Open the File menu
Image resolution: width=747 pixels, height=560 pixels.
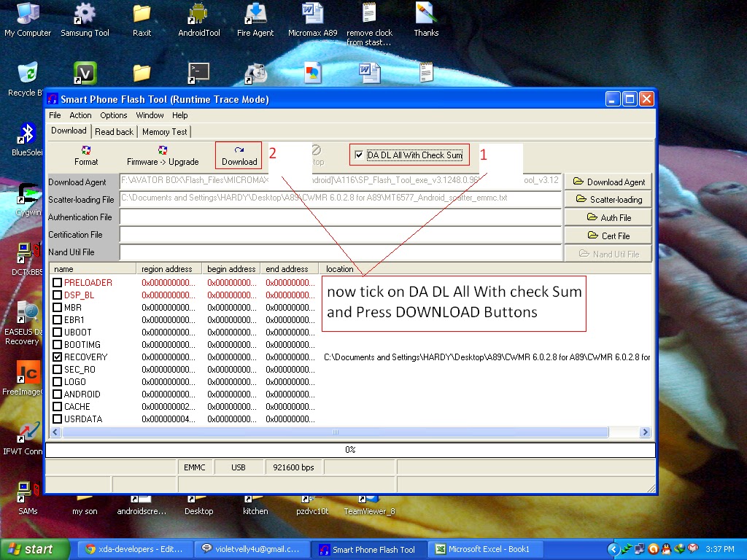tap(55, 115)
